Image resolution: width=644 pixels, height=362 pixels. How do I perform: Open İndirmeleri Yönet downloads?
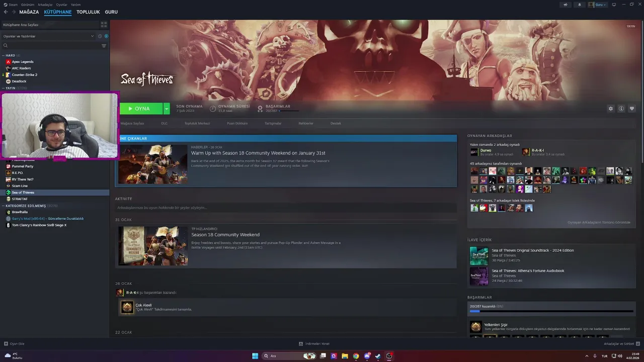(314, 344)
